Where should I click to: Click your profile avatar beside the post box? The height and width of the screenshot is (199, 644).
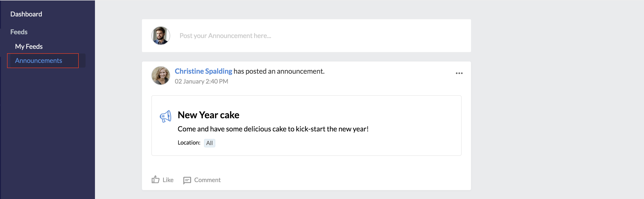pyautogui.click(x=161, y=36)
